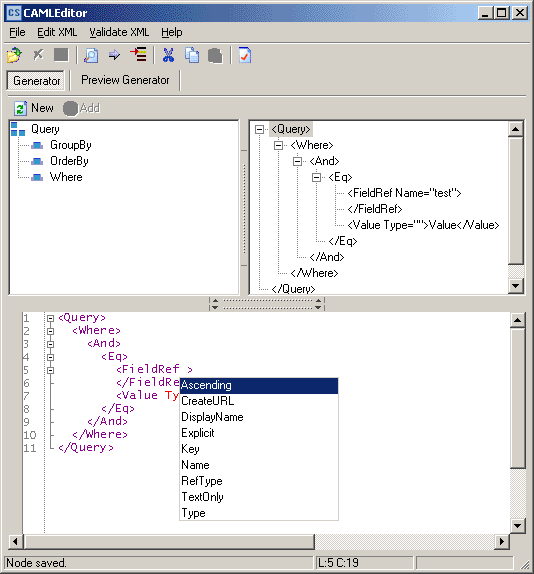534x574 pixels.
Task: Click the horizontal scrollbar right arrow
Action: click(501, 541)
